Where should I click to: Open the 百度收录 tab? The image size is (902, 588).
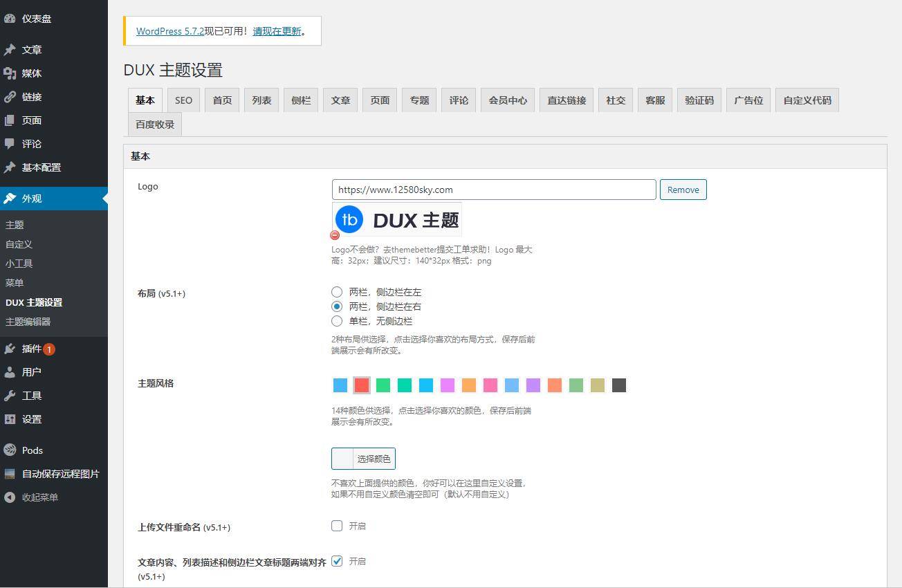[155, 125]
